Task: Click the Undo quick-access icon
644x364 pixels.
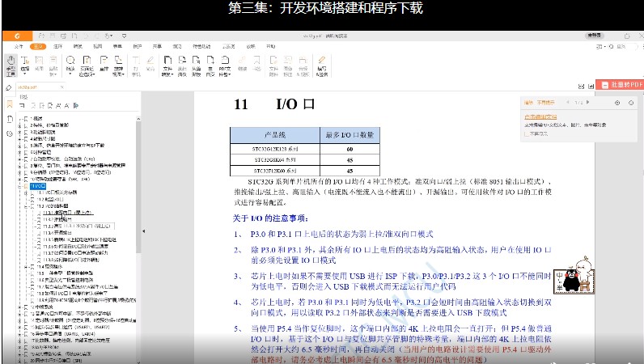Action: tap(86, 36)
